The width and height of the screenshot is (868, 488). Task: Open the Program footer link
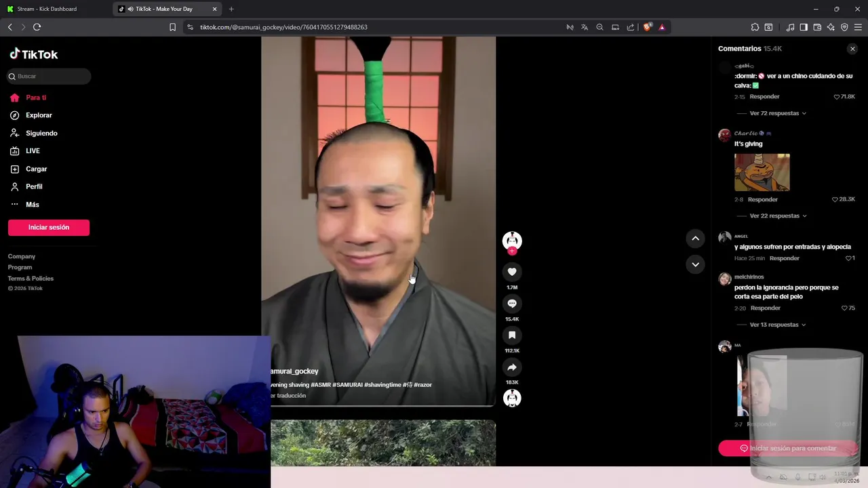click(20, 267)
